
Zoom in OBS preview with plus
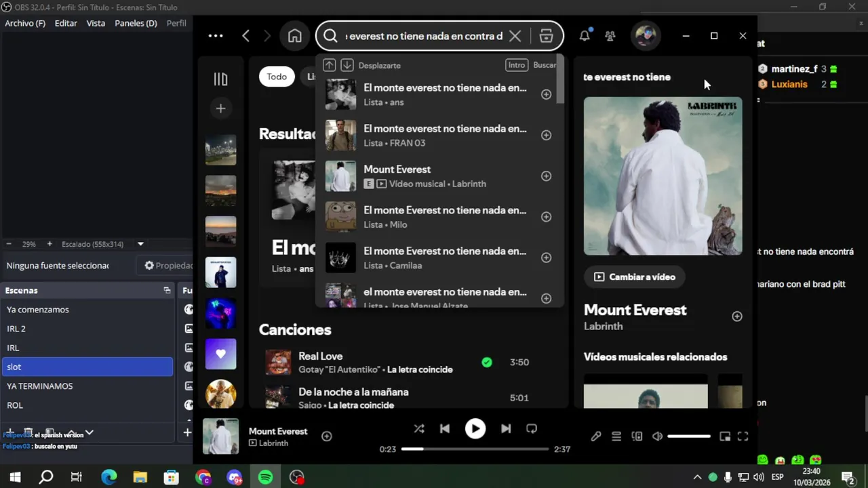pos(50,244)
